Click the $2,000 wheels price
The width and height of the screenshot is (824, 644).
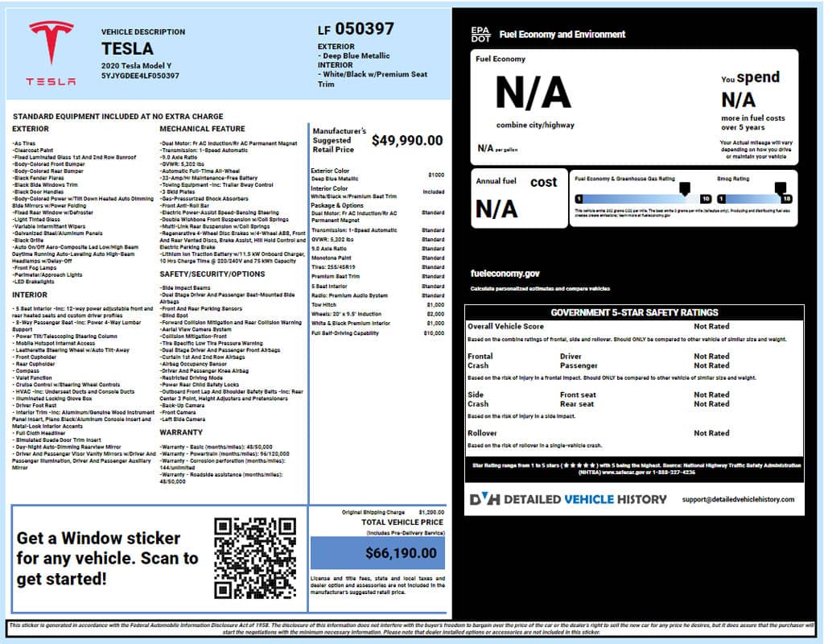click(x=435, y=314)
